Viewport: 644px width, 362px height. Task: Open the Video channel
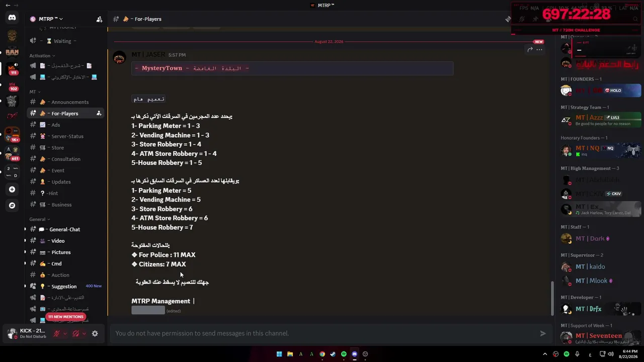pos(66,241)
